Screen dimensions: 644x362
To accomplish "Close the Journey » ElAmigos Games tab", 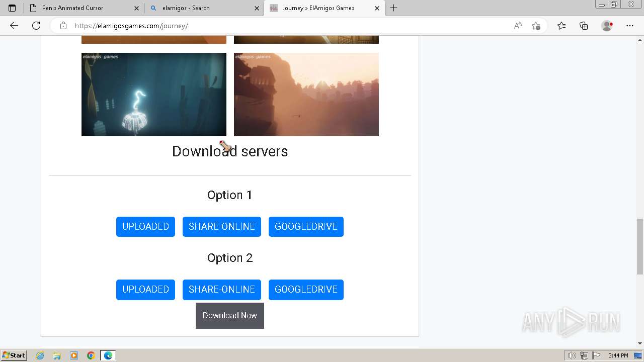I will pos(377,8).
